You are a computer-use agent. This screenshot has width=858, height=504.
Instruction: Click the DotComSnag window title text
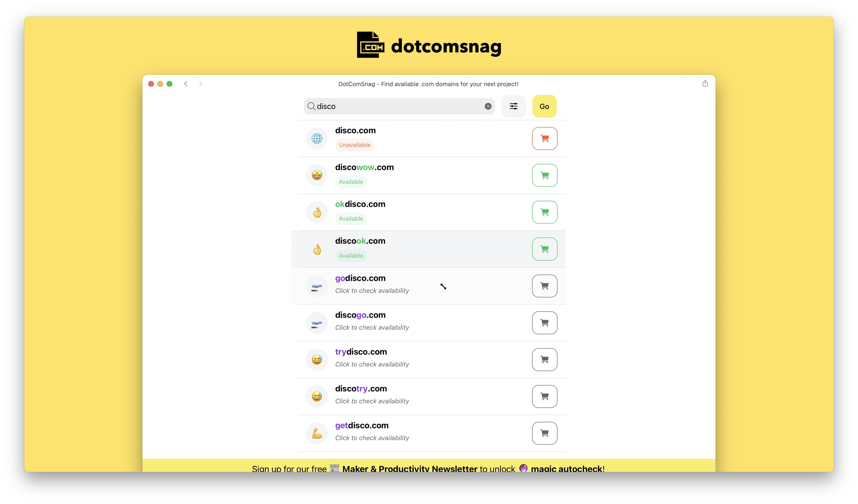[428, 84]
